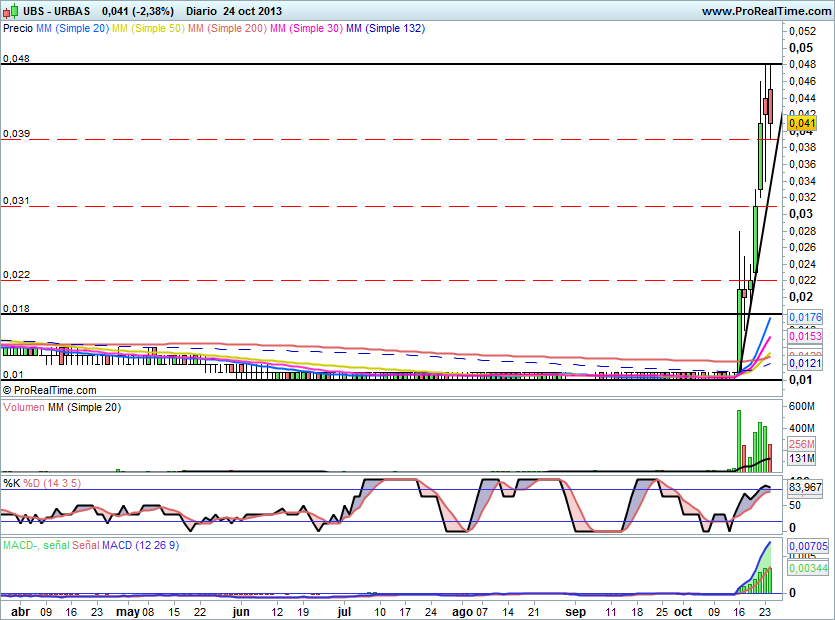
Task: Click the 0,039 dashed level label
Action: 15,133
